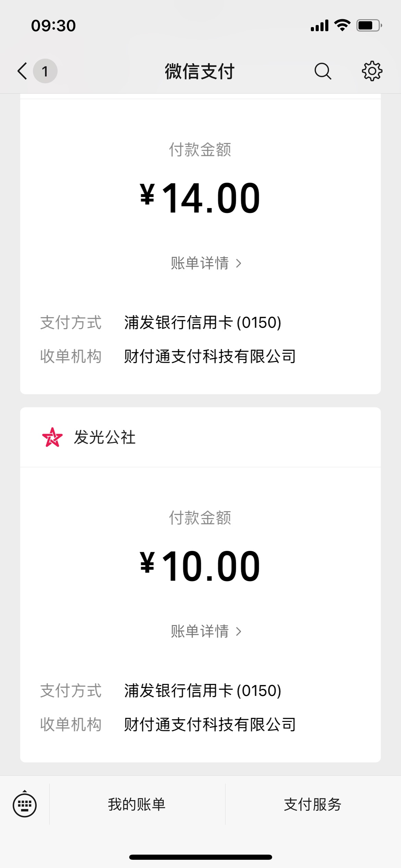Tap the ¥10.00 payment amount
Screen dimensions: 401x868
(200, 566)
